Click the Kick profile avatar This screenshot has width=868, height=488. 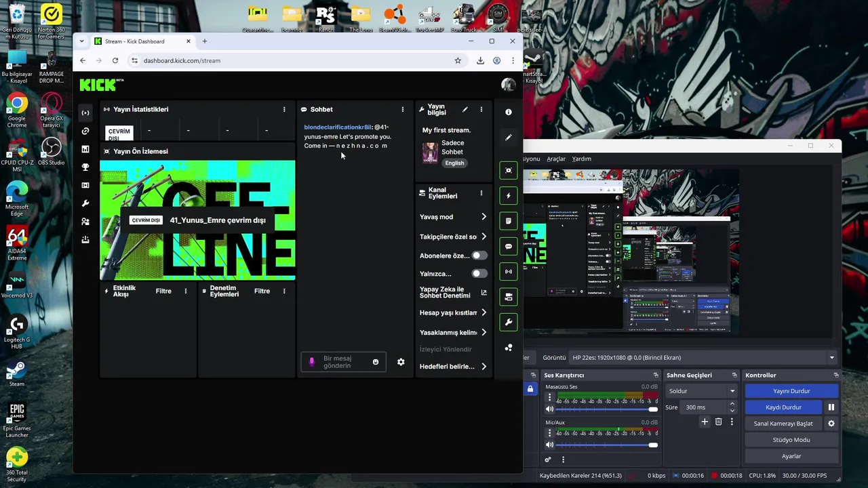508,85
